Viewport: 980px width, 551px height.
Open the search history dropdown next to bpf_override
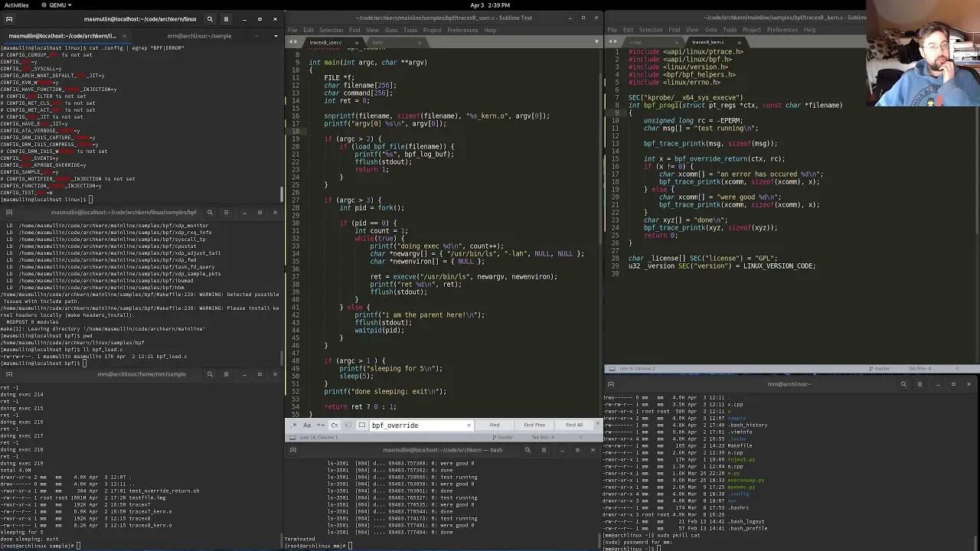coord(468,425)
